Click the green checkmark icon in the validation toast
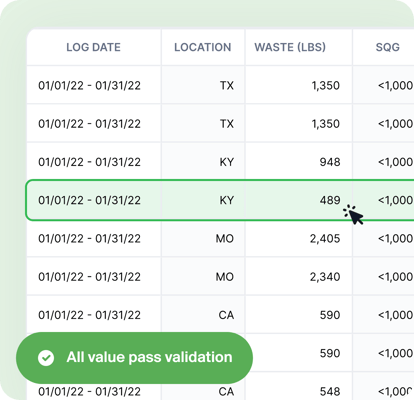The width and height of the screenshot is (414, 400). tap(46, 358)
